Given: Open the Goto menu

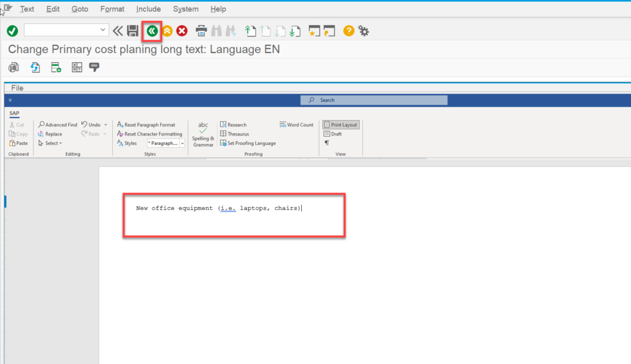Looking at the screenshot, I should click(79, 9).
